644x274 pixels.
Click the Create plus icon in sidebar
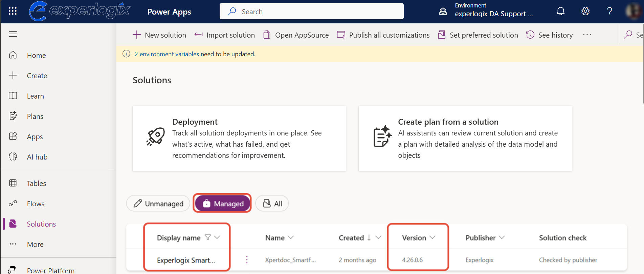click(x=13, y=75)
